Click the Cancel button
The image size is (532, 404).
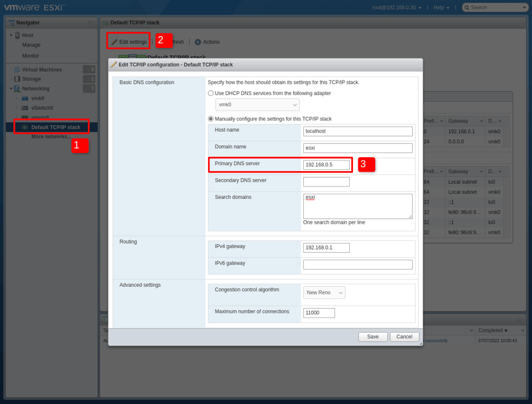(404, 337)
